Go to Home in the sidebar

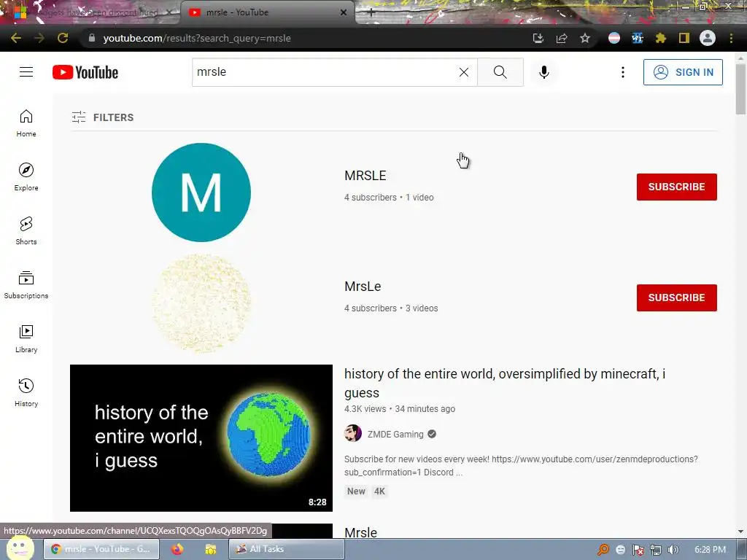(26, 123)
